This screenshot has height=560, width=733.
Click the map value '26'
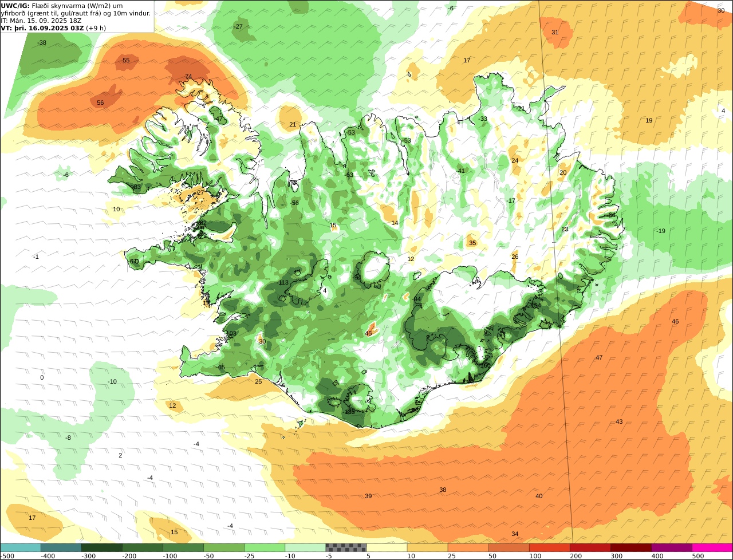[x=515, y=257]
